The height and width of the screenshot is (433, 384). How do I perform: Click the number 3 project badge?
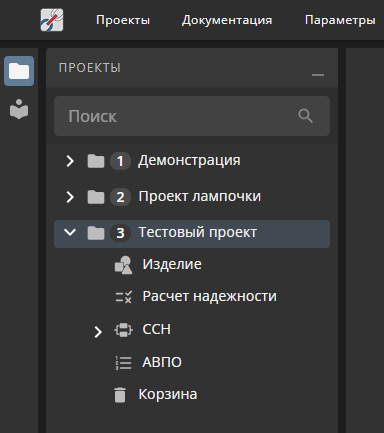[x=120, y=233]
